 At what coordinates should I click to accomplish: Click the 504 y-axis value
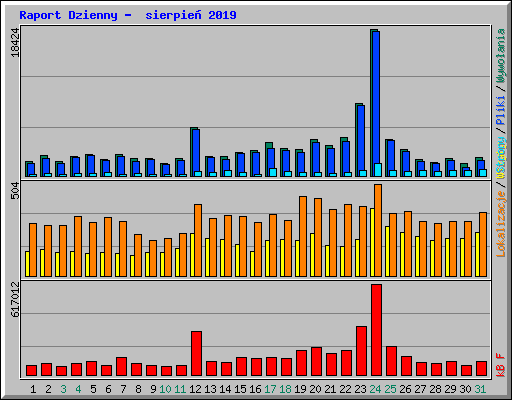(15, 191)
